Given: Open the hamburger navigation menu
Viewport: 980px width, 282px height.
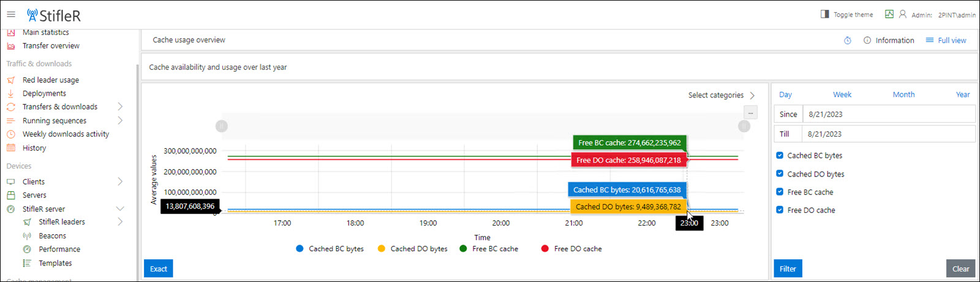Looking at the screenshot, I should point(11,14).
